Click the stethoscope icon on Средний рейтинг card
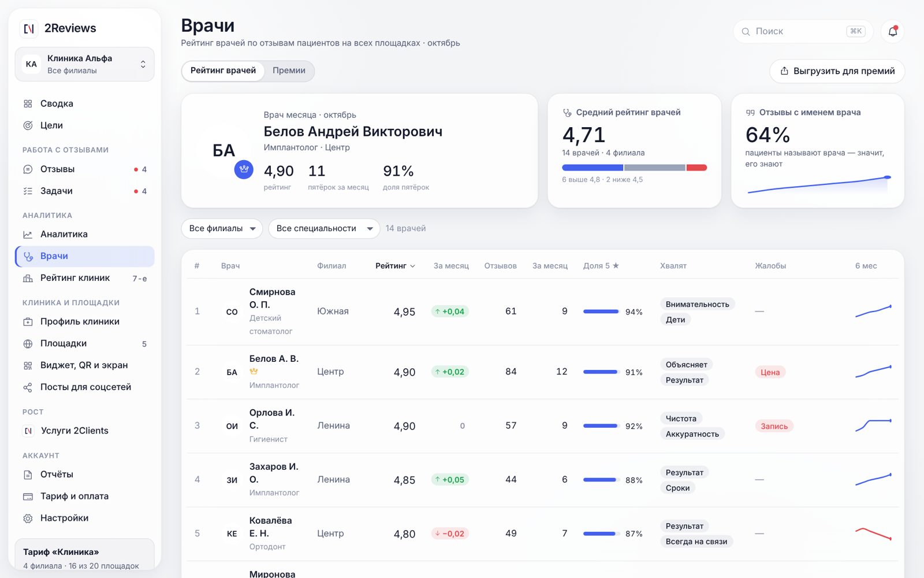This screenshot has width=924, height=578. [567, 113]
